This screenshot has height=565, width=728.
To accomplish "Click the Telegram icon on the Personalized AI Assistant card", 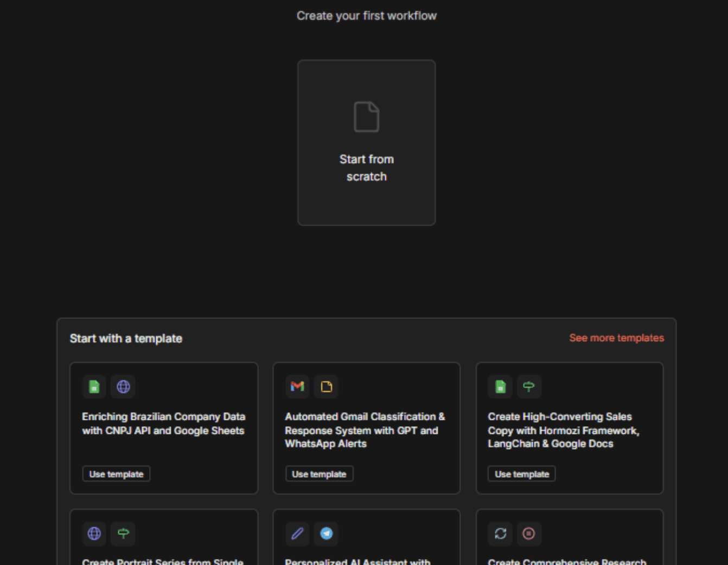I will point(326,534).
